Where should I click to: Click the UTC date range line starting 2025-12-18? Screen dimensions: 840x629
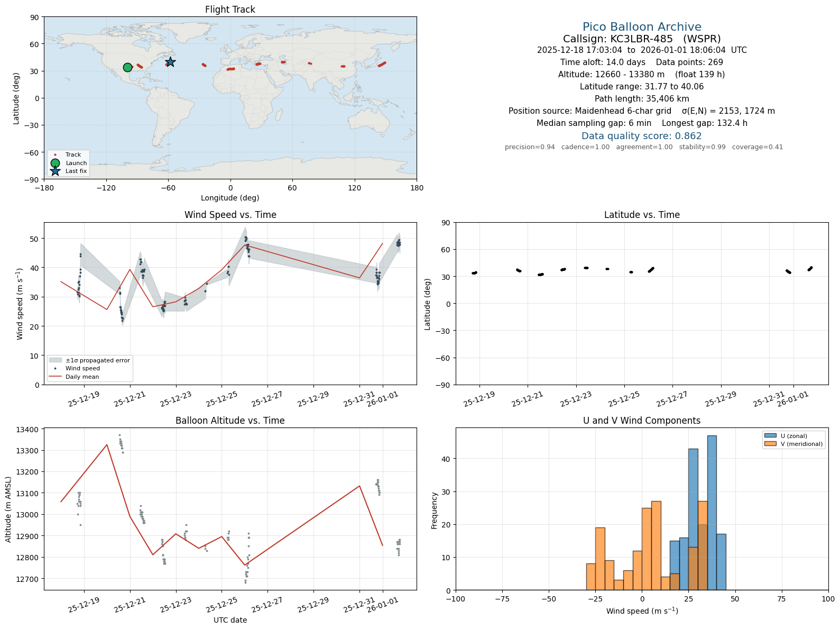pyautogui.click(x=642, y=50)
